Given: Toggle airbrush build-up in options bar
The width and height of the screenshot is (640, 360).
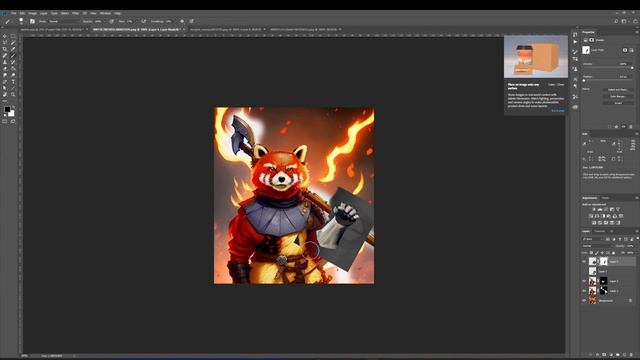Looking at the screenshot, I should (144, 21).
